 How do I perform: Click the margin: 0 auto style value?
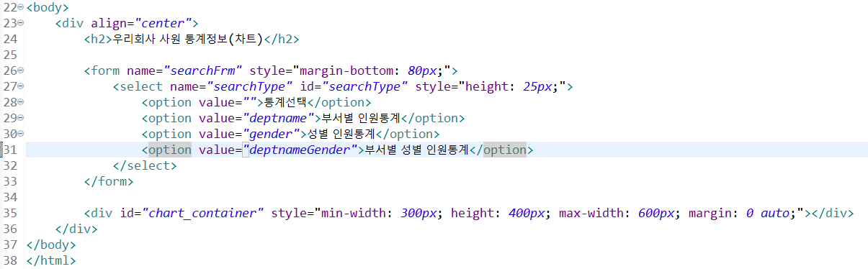pyautogui.click(x=741, y=213)
